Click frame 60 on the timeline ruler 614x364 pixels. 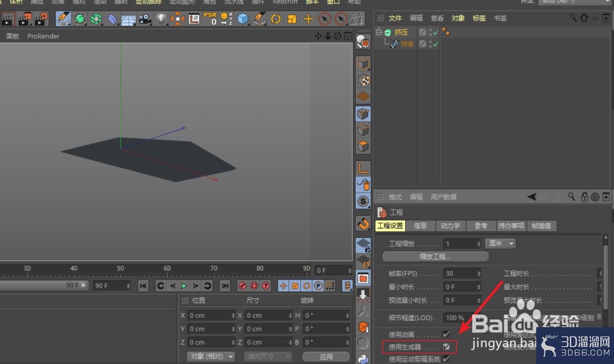pyautogui.click(x=167, y=269)
